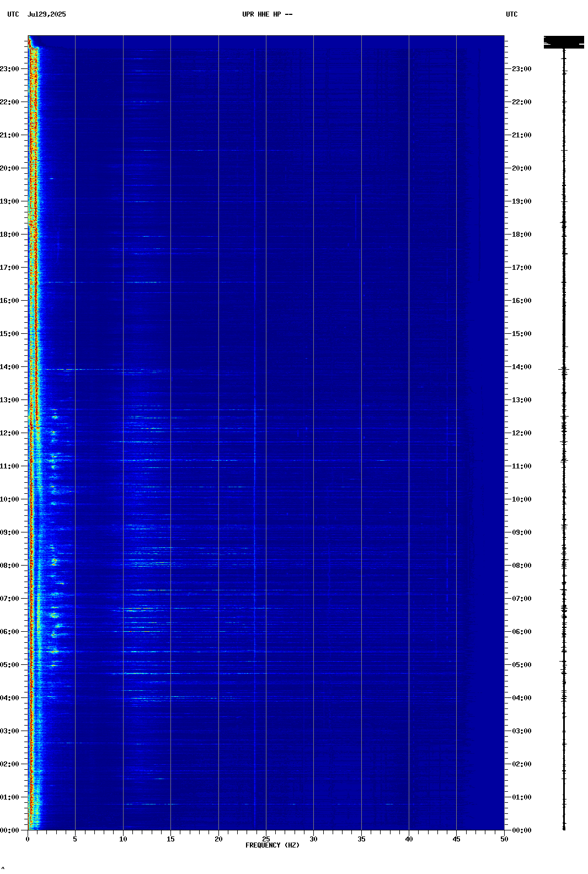
Task: Click the 5 tick on frequency axis
Action: click(75, 839)
